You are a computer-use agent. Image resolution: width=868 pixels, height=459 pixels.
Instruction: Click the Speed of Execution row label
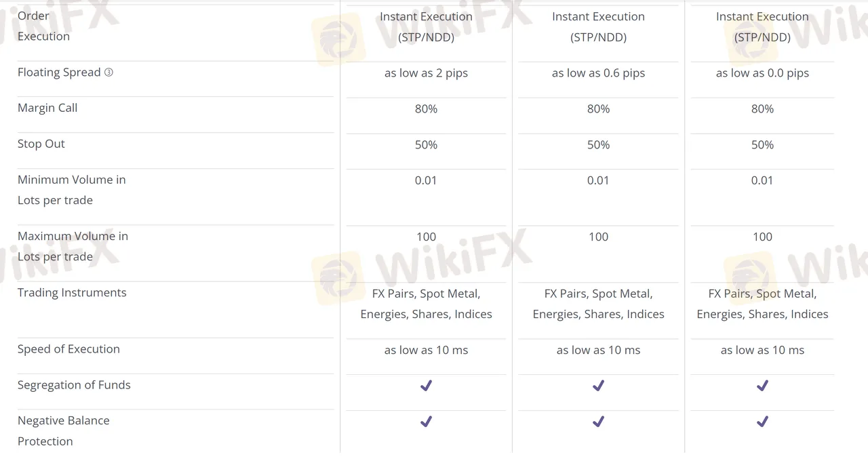pos(68,349)
